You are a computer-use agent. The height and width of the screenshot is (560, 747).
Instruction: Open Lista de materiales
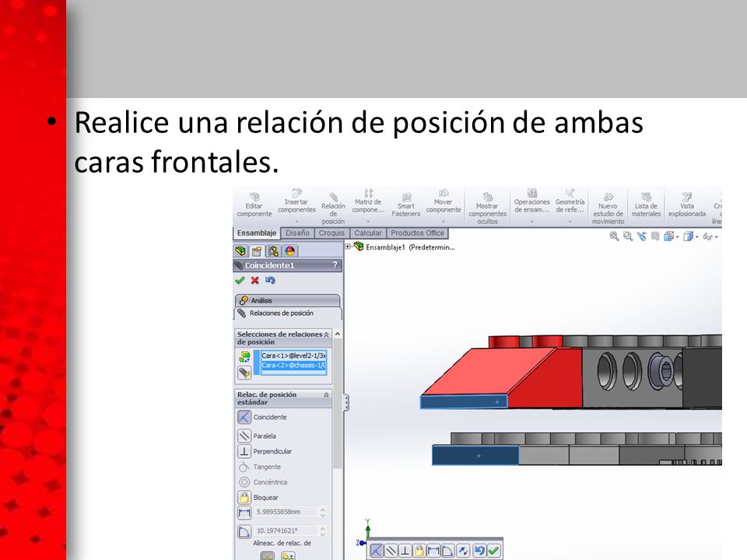[x=646, y=205]
